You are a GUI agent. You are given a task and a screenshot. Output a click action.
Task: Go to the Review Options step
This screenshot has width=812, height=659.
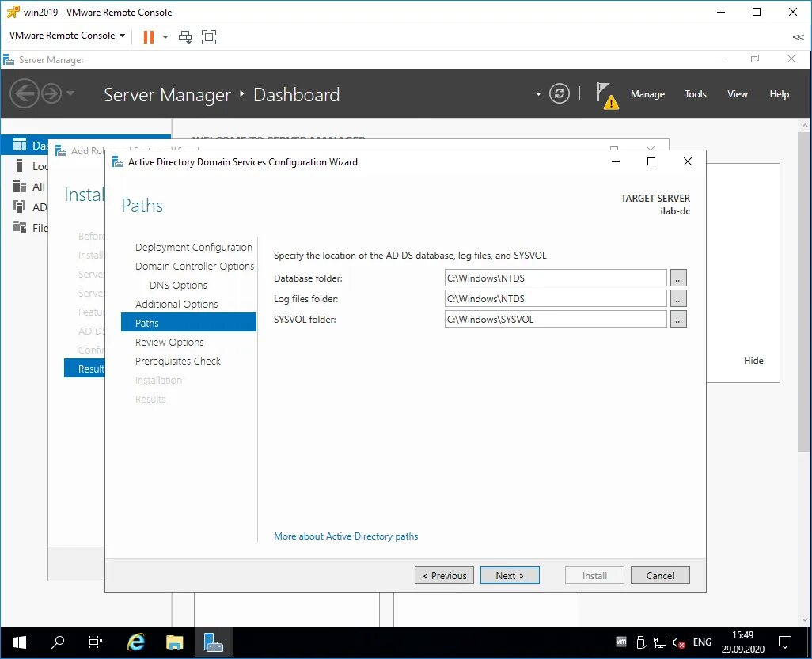[169, 343]
